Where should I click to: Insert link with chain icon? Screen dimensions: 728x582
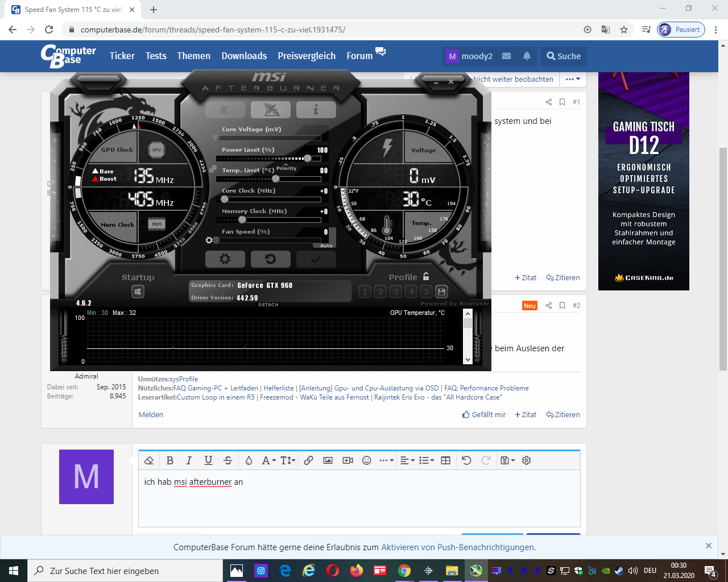coord(308,460)
